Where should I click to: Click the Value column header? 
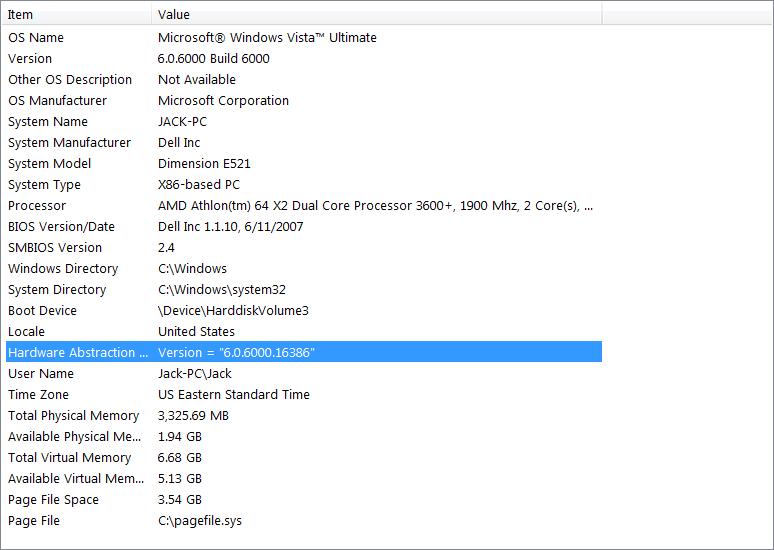[x=377, y=14]
